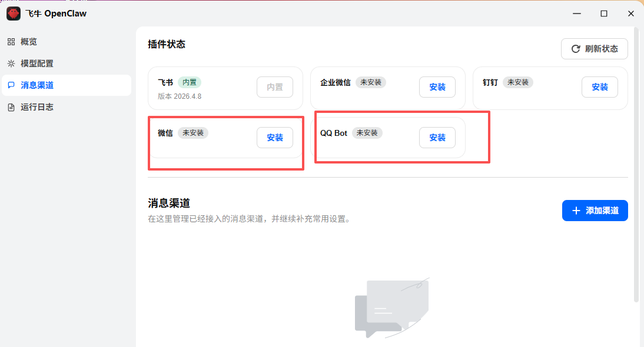Click the blue 添加渠道 button
The image size is (644, 347).
(595, 211)
